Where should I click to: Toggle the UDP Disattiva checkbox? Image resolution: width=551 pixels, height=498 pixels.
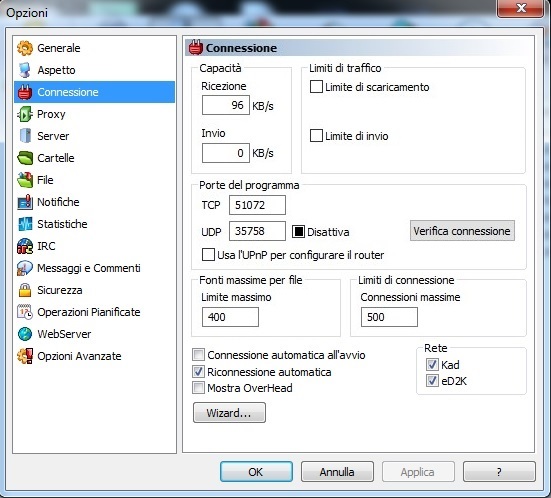pos(298,232)
